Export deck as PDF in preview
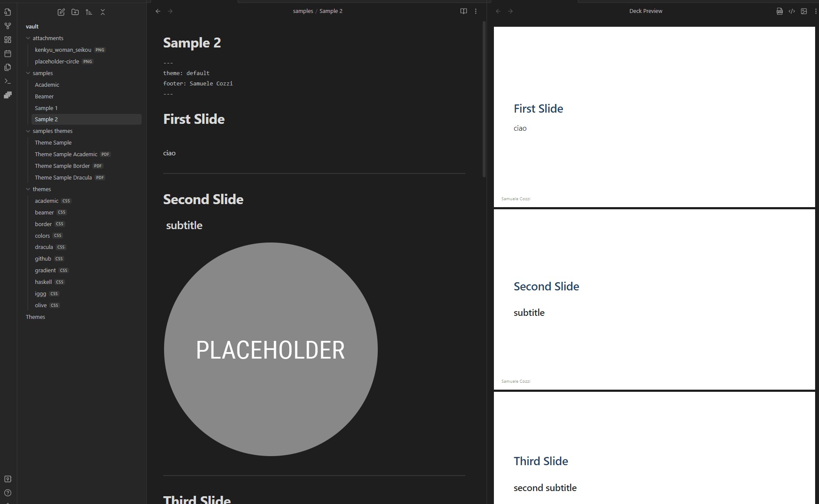Image resolution: width=819 pixels, height=504 pixels. pyautogui.click(x=780, y=11)
